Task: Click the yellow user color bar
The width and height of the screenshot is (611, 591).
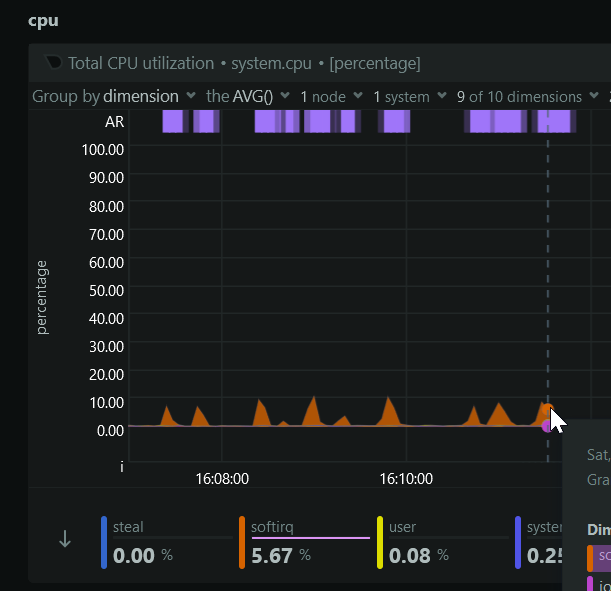Action: pos(380,542)
